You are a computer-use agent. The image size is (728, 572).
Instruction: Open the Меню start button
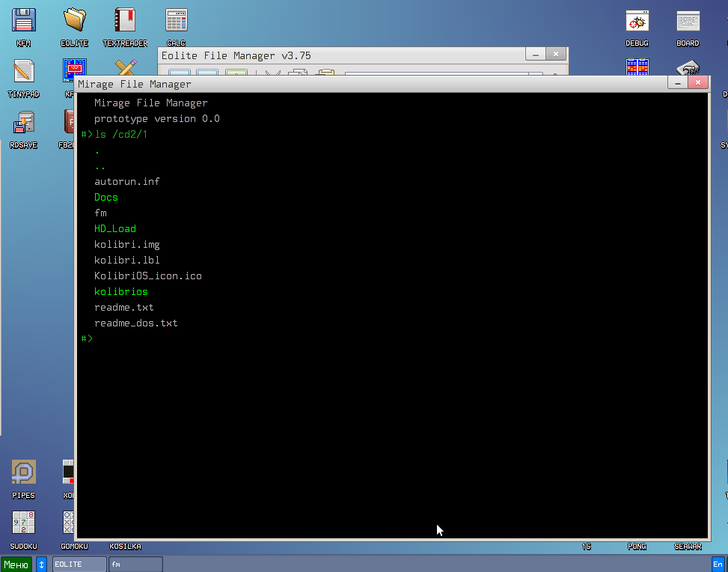click(16, 565)
